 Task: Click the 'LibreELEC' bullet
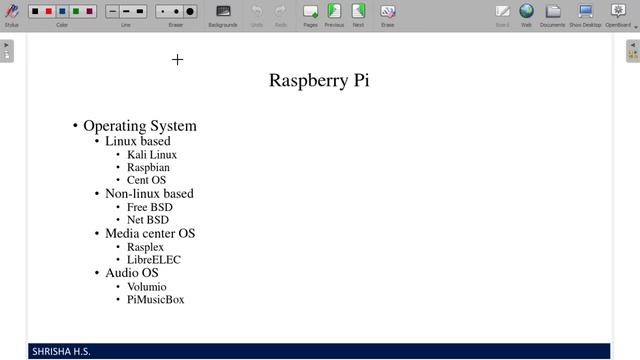[154, 260]
